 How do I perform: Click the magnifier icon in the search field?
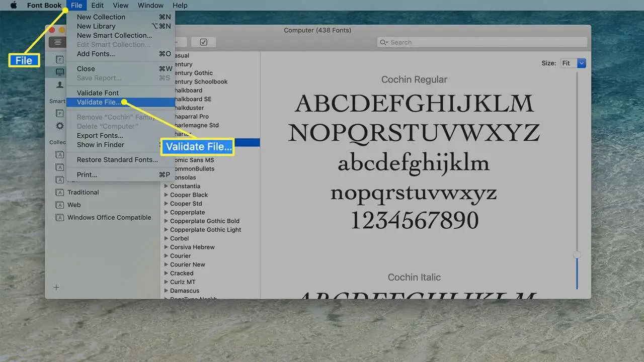(x=384, y=42)
